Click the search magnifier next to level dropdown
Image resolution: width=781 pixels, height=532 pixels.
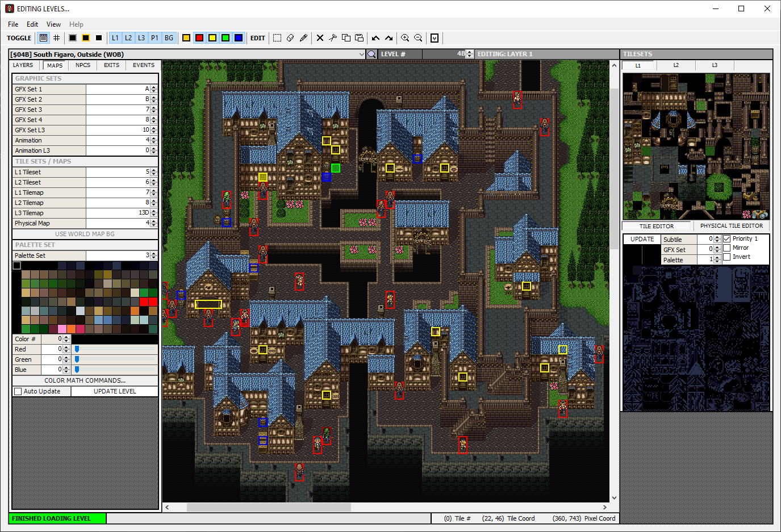[x=371, y=54]
